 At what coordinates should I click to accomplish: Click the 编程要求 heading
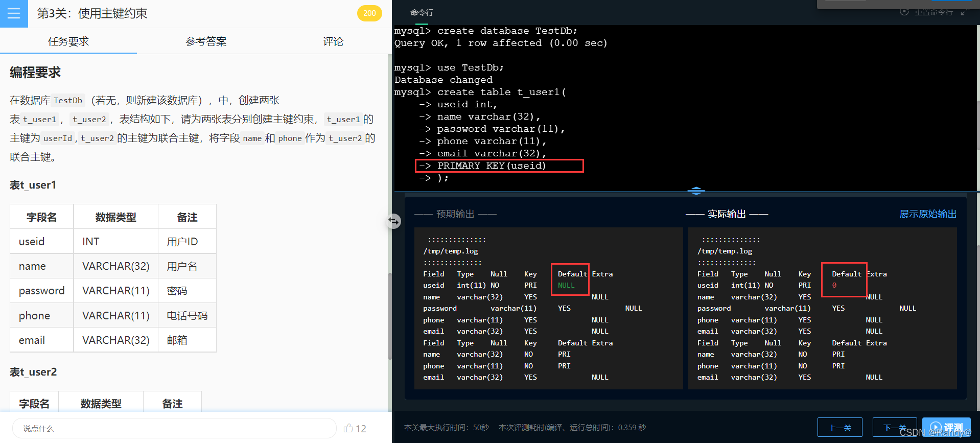pyautogui.click(x=35, y=73)
